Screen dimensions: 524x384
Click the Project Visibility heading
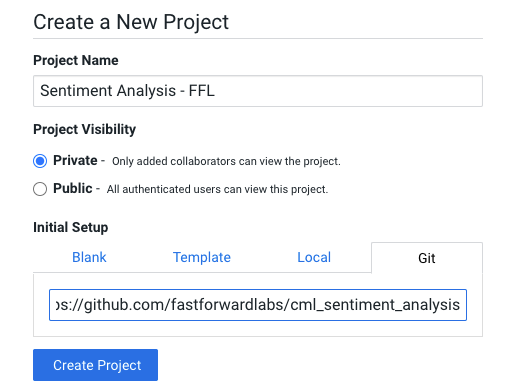click(84, 129)
